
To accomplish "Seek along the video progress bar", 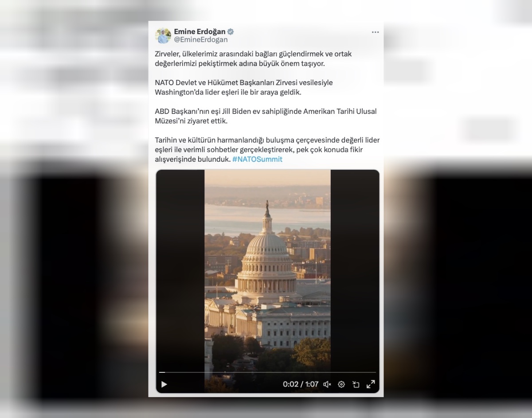I will pos(267,372).
